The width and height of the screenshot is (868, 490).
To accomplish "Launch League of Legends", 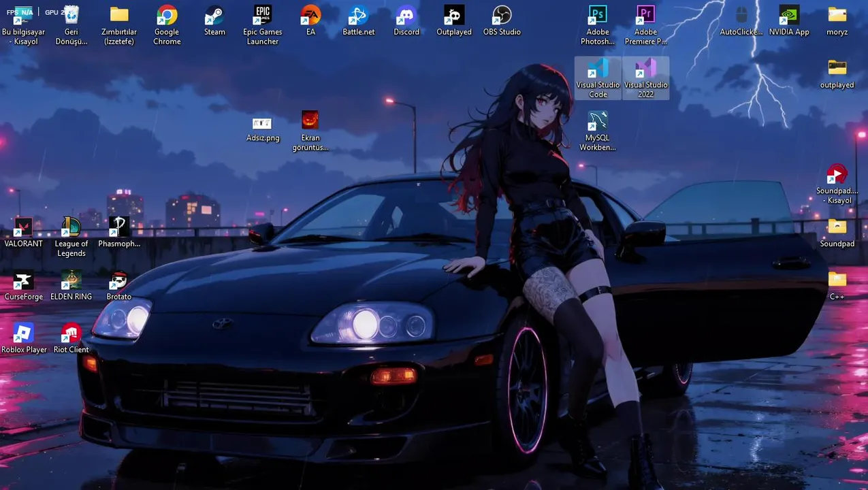I will (x=71, y=237).
